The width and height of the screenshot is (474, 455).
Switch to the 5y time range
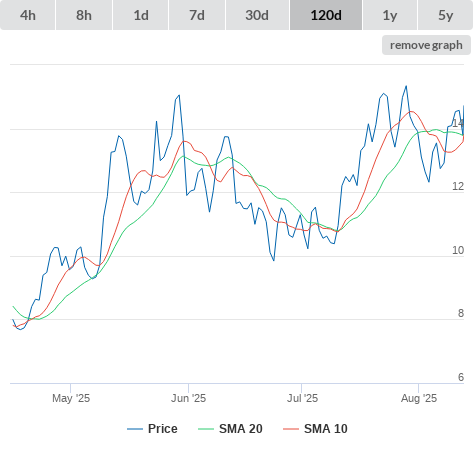[x=446, y=15]
